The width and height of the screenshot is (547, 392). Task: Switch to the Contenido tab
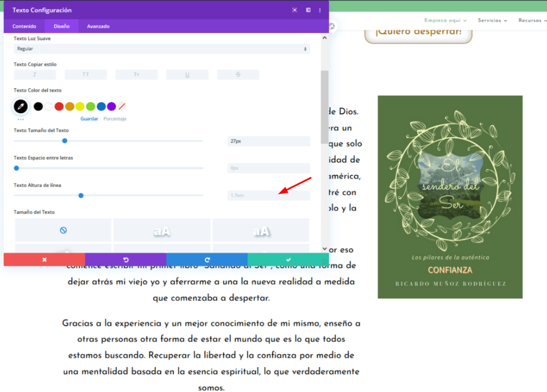click(24, 26)
